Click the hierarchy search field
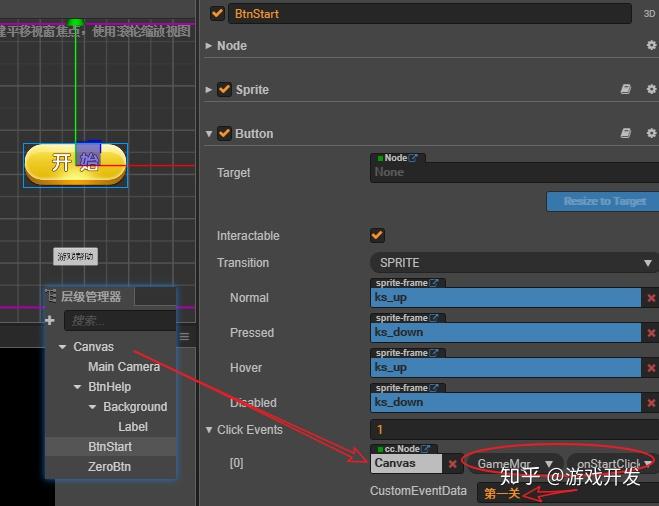 [120, 321]
